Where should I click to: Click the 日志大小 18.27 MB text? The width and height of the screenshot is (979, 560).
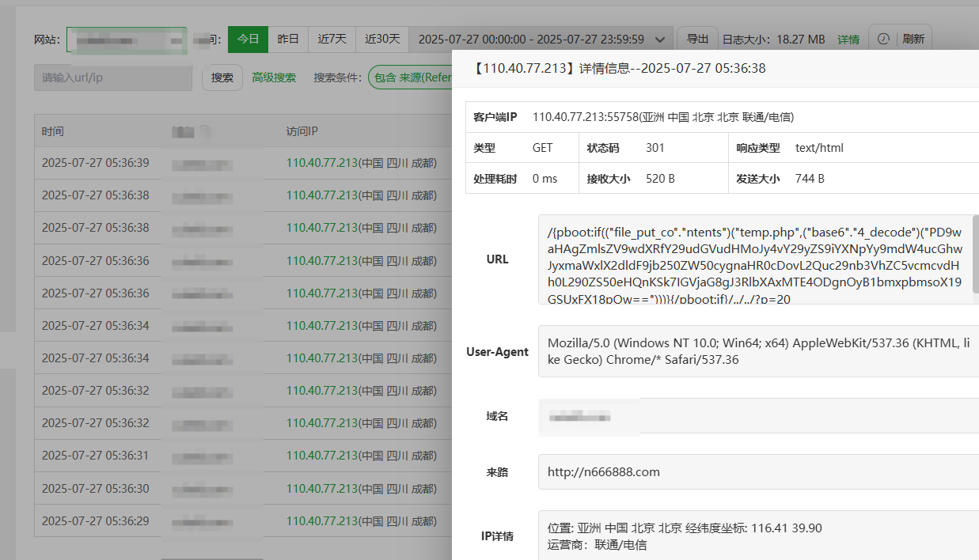tap(774, 39)
